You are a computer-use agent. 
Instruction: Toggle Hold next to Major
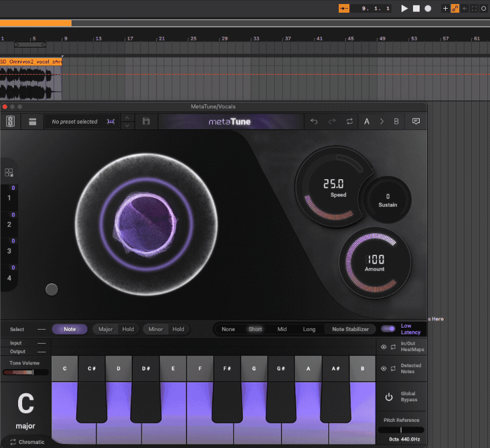pos(128,329)
